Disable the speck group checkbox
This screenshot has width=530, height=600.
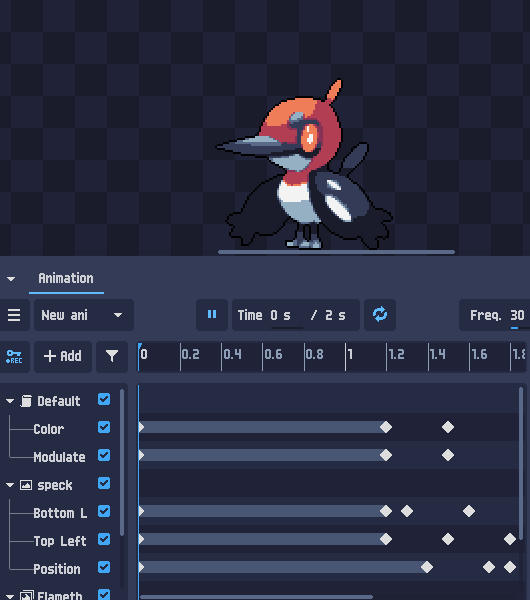(x=104, y=483)
